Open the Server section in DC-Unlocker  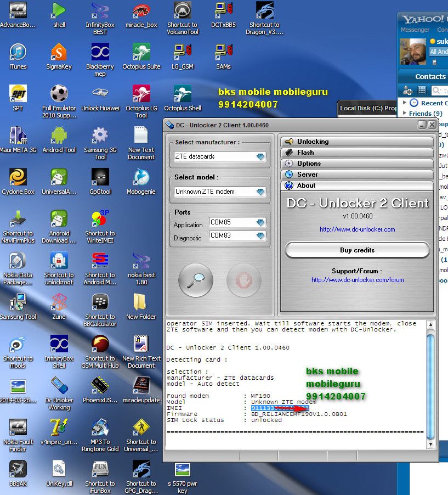pos(357,175)
